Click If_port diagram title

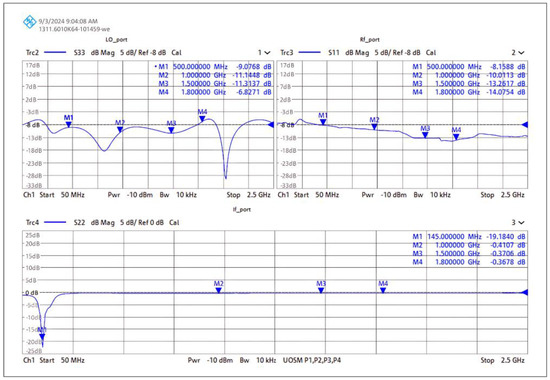coord(242,209)
